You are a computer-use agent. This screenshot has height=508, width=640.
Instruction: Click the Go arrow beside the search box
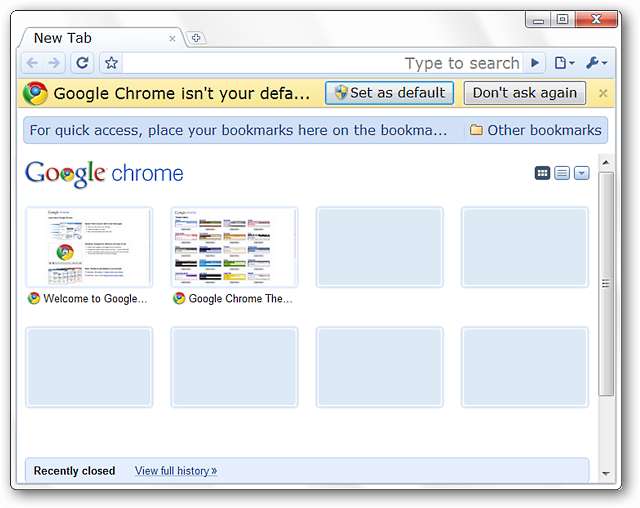point(535,63)
